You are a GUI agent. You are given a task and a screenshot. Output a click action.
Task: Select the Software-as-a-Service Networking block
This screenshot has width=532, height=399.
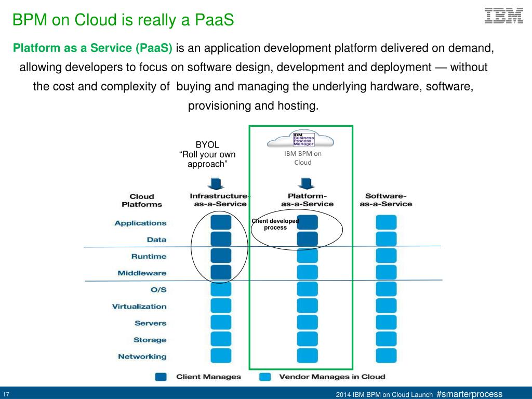pos(386,355)
